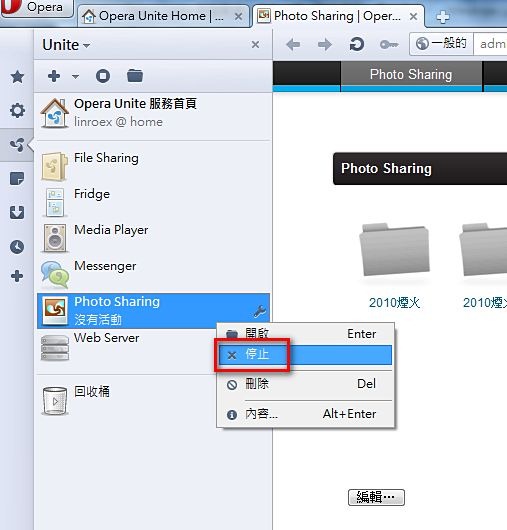
Task: Close the Unite side panel
Action: [256, 45]
